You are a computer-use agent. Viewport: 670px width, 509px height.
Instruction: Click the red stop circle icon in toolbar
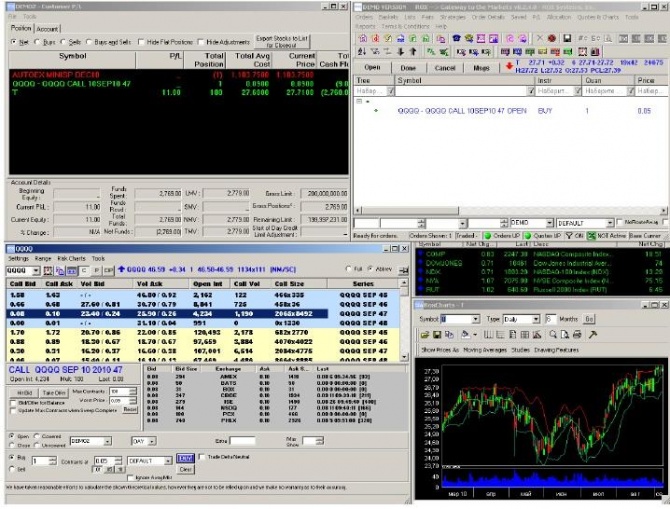coord(552,38)
